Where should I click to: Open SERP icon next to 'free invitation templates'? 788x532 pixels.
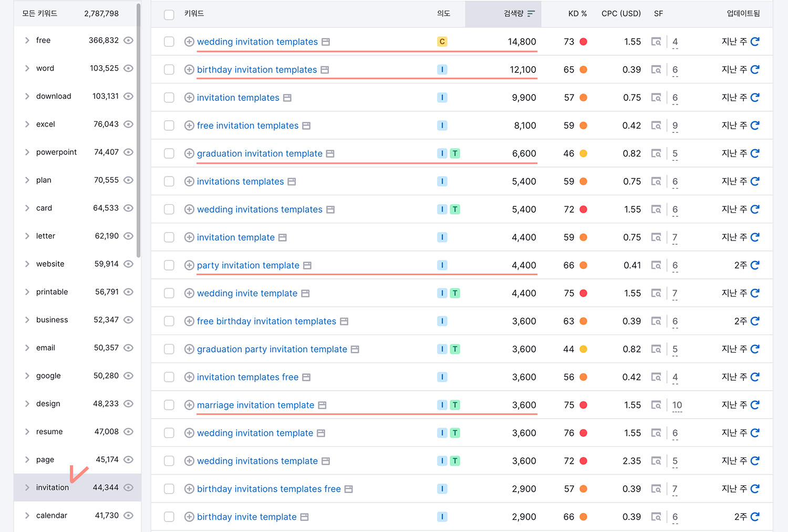(306, 126)
